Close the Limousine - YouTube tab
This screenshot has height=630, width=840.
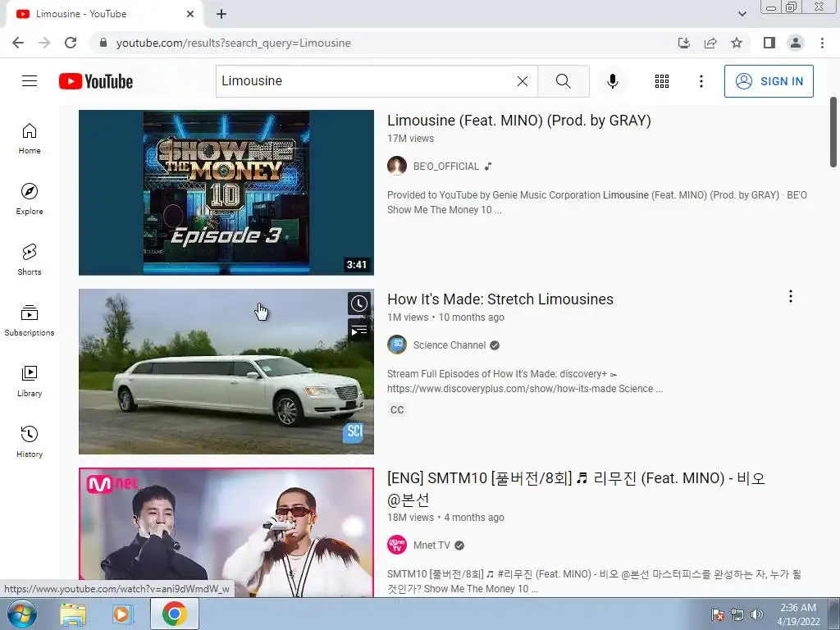coord(190,14)
